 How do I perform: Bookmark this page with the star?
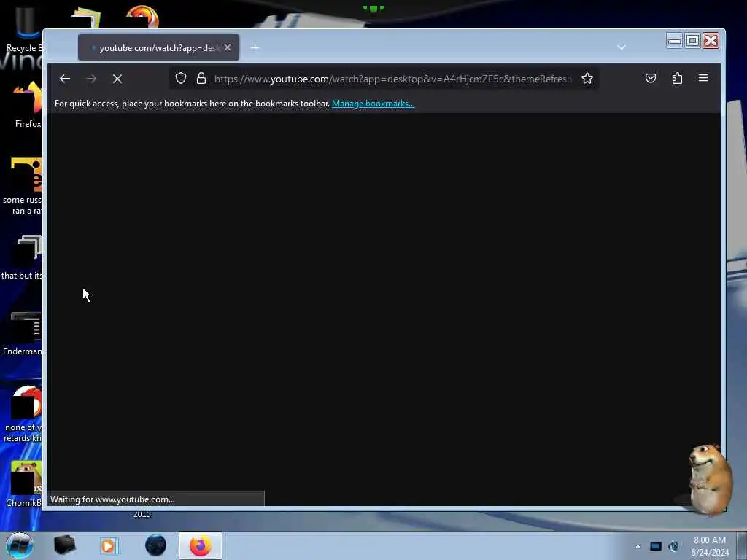click(587, 78)
